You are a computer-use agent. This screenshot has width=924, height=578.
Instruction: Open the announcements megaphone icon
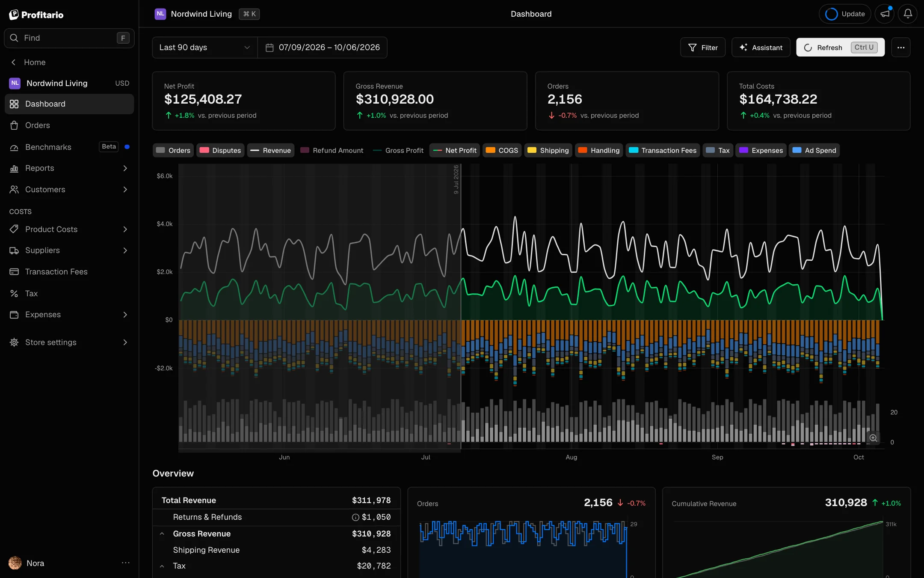(x=885, y=14)
